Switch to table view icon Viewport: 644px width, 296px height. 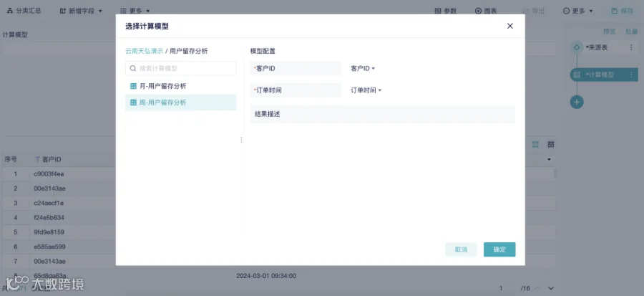click(535, 145)
